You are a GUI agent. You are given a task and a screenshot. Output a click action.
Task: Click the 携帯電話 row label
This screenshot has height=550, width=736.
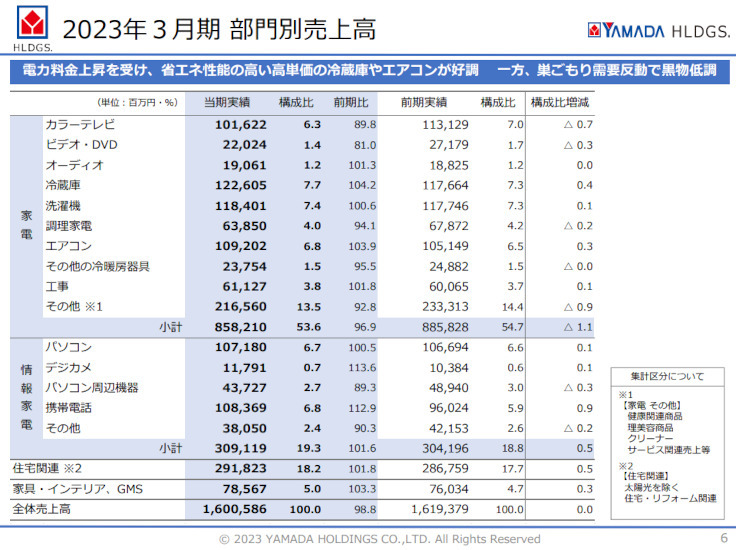point(69,408)
